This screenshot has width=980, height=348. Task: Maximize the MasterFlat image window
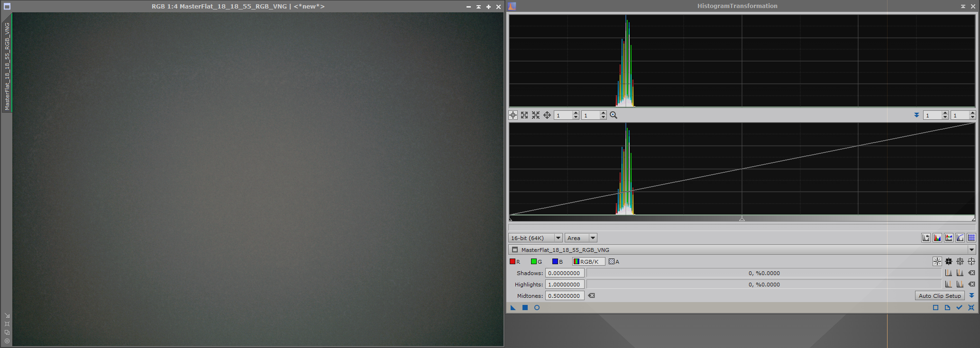click(x=488, y=7)
